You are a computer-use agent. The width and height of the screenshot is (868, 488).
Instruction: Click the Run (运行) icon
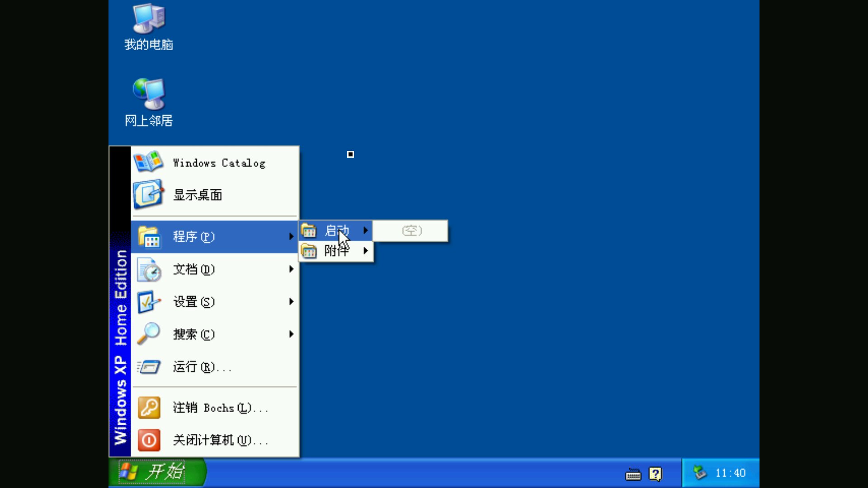149,366
